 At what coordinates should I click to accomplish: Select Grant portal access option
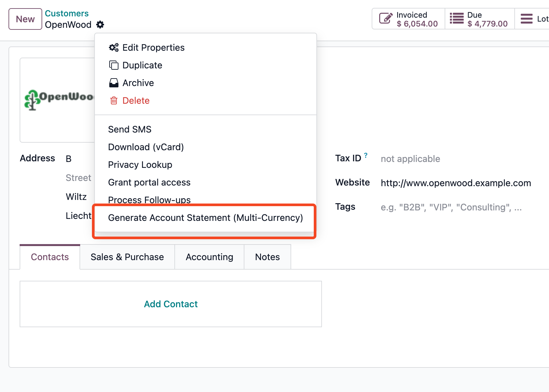pos(149,182)
